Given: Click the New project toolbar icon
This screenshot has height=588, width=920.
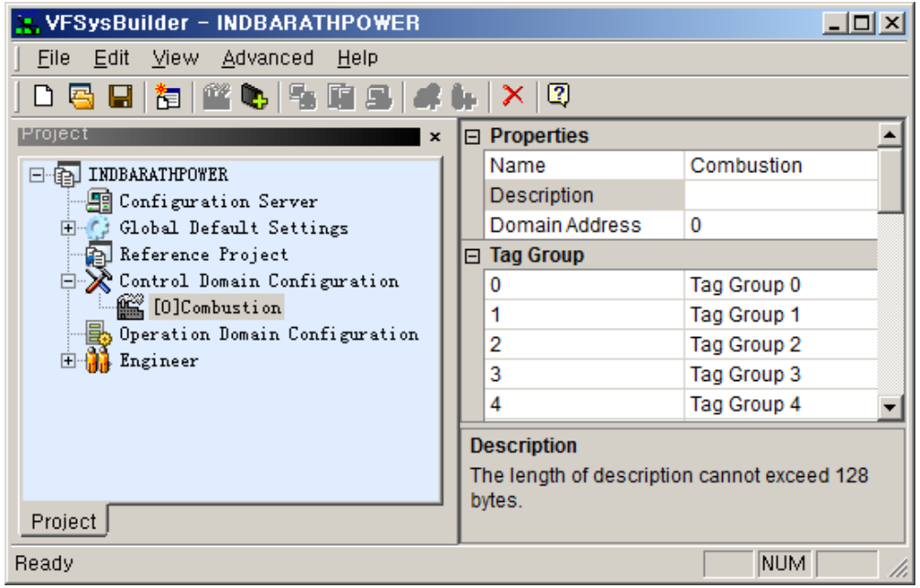Looking at the screenshot, I should 43,95.
